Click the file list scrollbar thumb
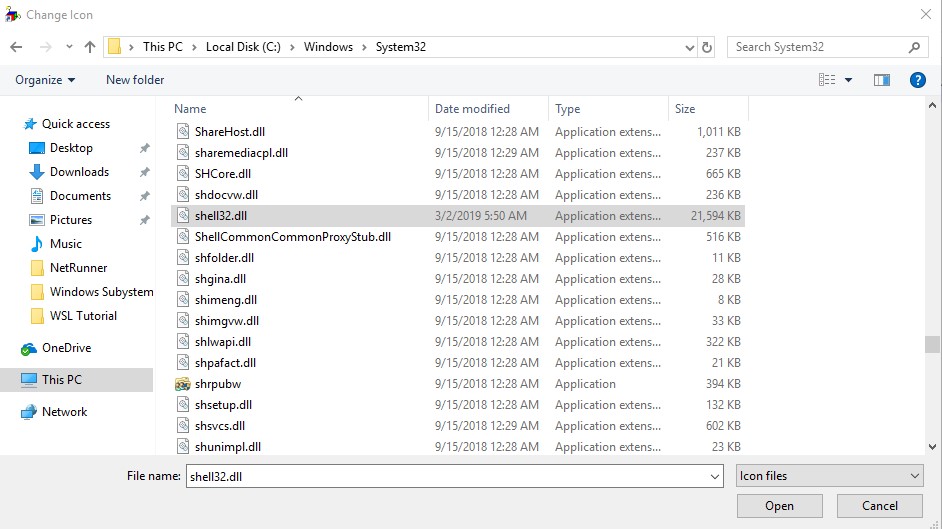 tap(932, 344)
